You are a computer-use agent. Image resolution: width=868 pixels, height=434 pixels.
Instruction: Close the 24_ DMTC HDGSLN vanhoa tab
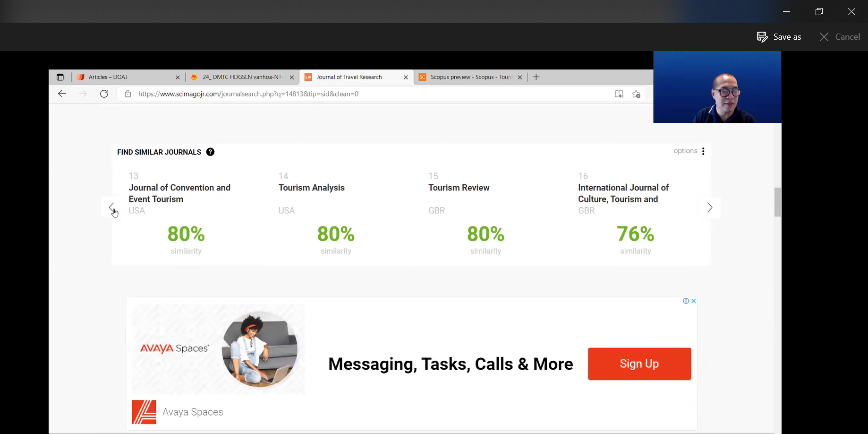(291, 77)
